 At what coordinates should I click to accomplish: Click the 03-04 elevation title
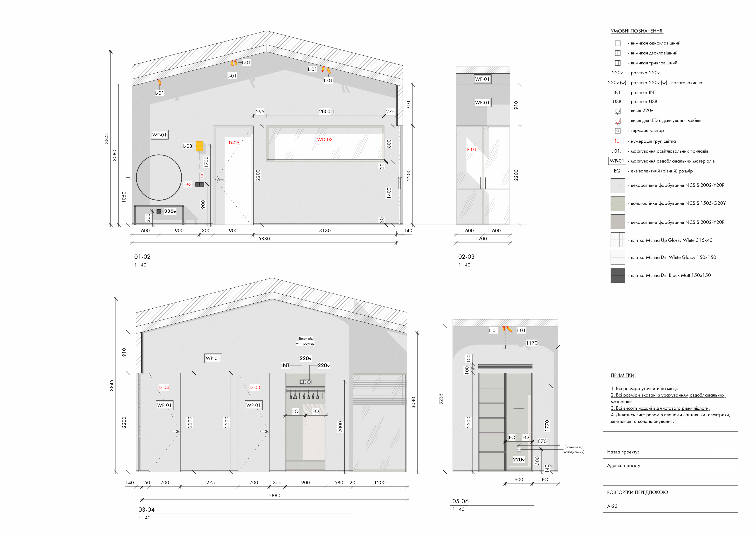146,510
